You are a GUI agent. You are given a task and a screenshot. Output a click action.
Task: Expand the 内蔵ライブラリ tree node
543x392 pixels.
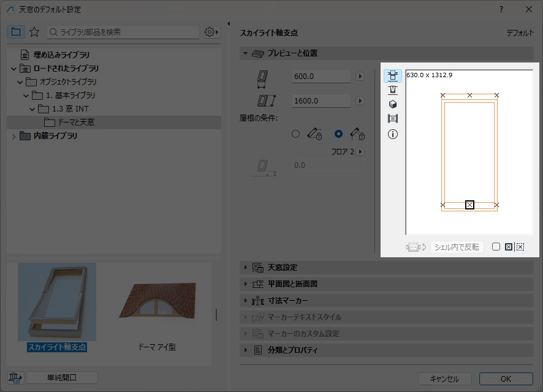[x=14, y=136]
